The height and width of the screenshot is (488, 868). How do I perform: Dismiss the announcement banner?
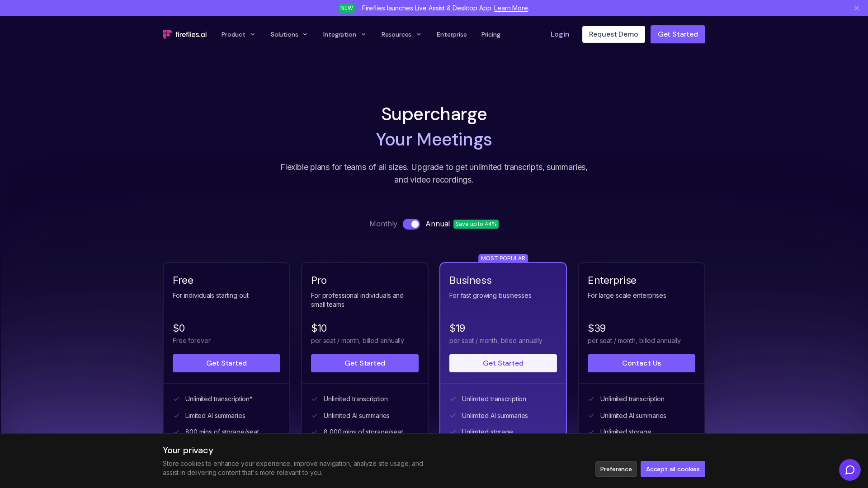coord(856,8)
